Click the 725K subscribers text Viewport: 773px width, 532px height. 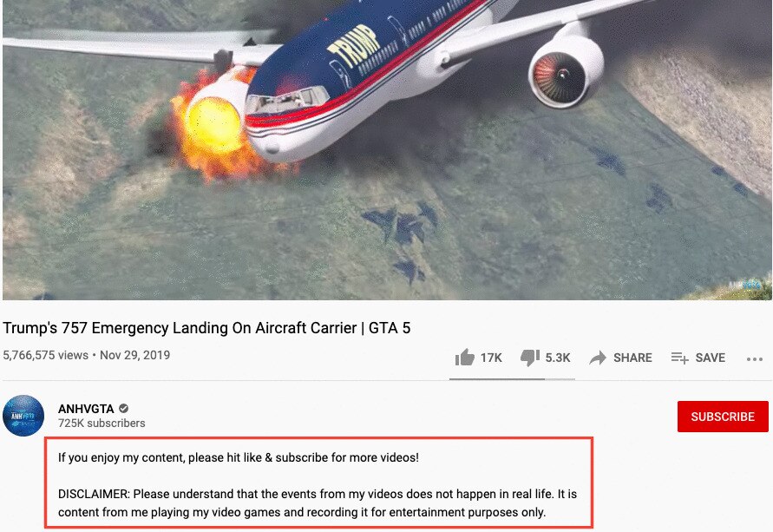(x=102, y=423)
